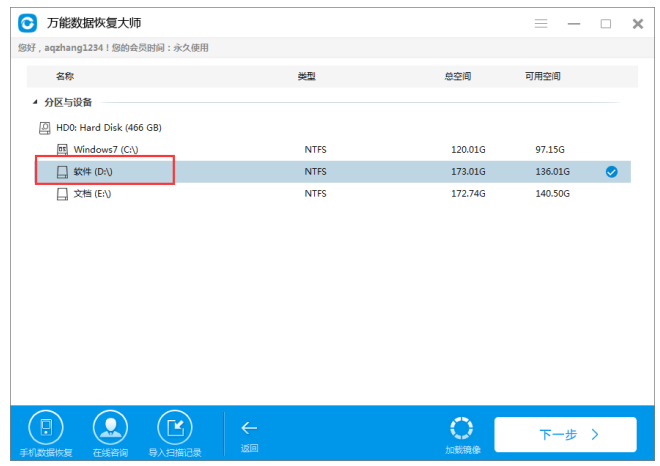Click the Windows7 (C:\) partition icon

(x=62, y=149)
